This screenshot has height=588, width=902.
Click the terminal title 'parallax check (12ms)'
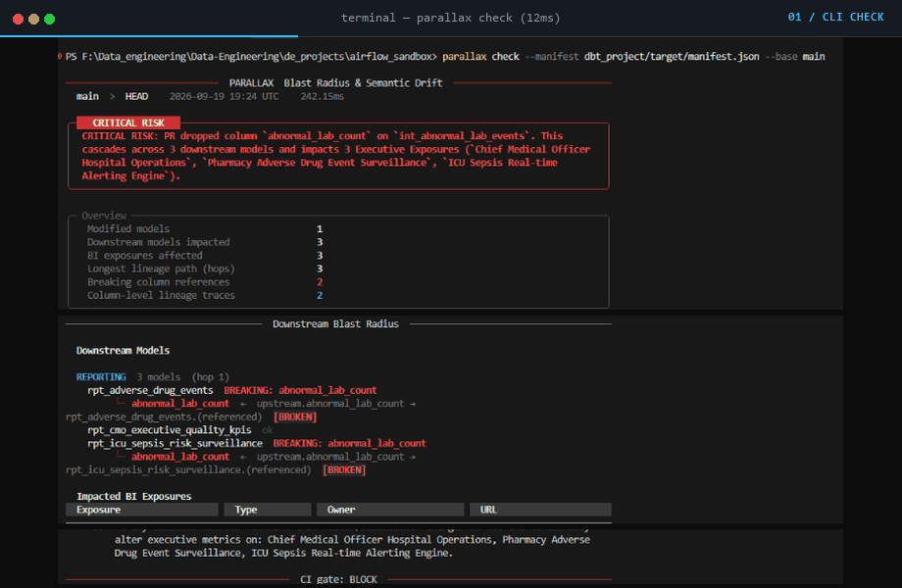point(488,18)
